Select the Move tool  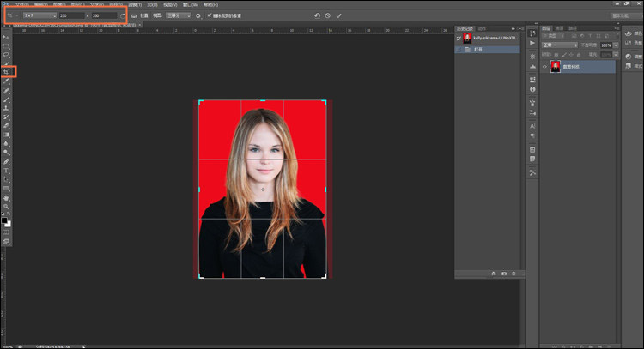(x=6, y=38)
